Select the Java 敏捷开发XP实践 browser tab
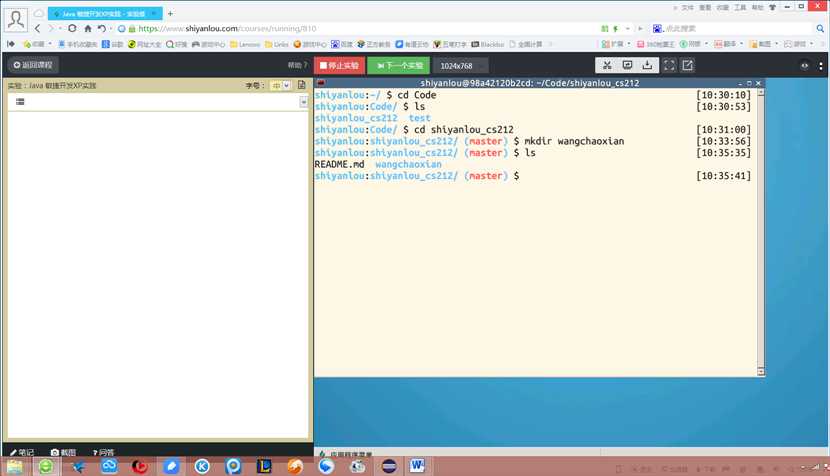Viewport: 830px width, 476px height. [105, 14]
